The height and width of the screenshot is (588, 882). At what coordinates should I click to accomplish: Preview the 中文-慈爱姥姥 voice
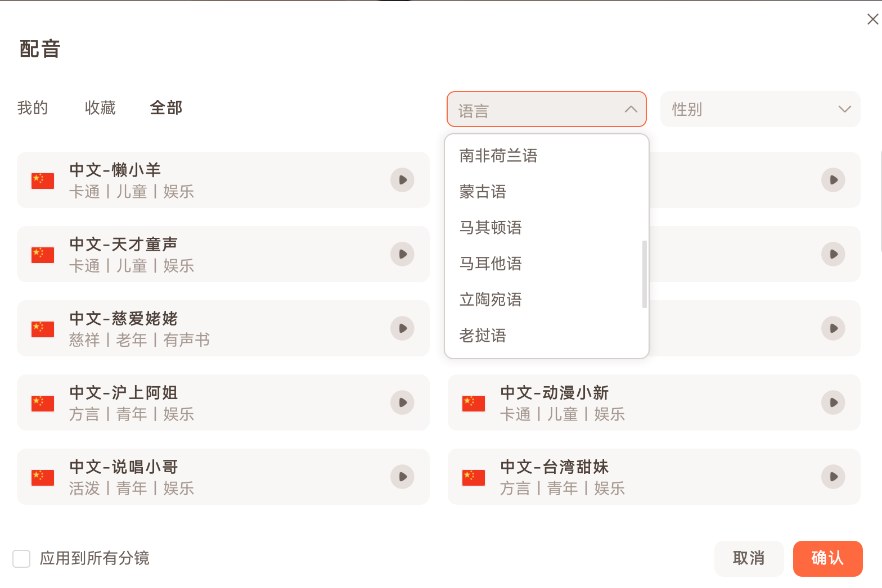pos(402,328)
